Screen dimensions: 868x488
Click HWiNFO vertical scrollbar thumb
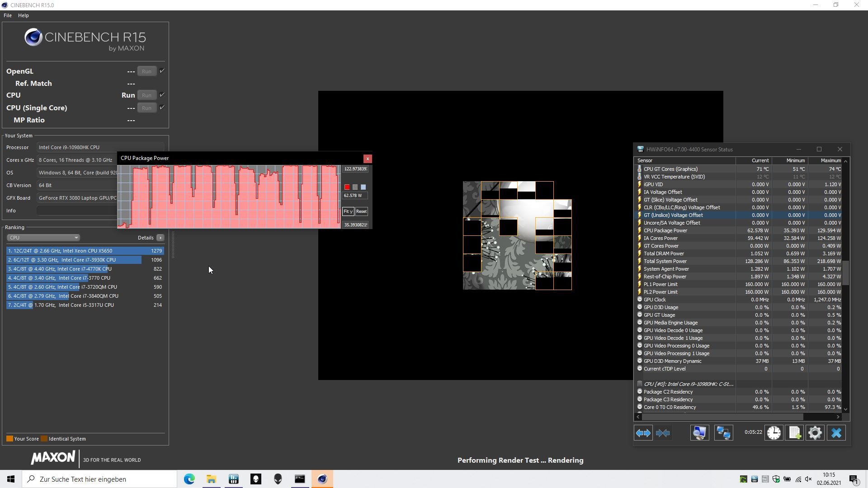pyautogui.click(x=846, y=273)
